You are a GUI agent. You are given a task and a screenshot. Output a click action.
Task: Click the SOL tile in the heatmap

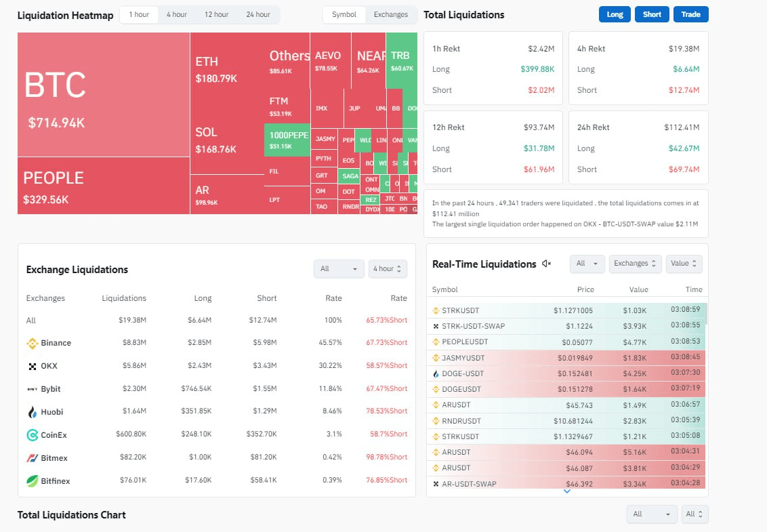[x=228, y=140]
